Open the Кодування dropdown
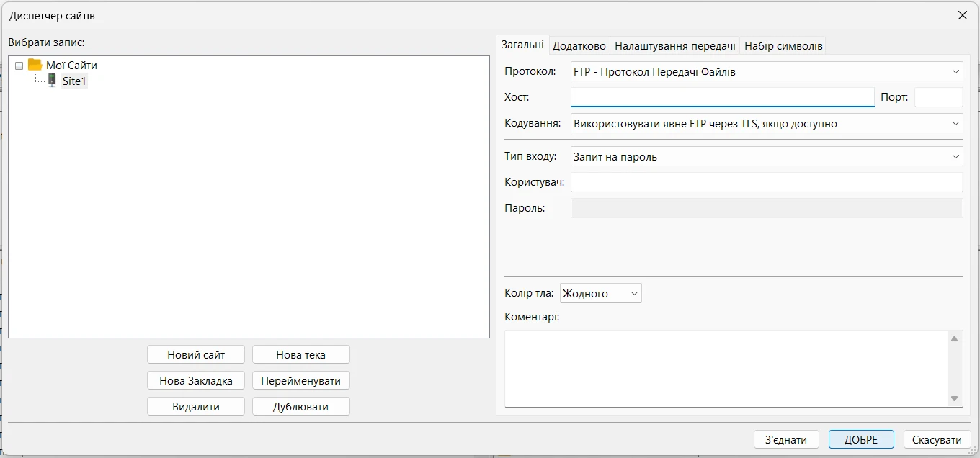Image resolution: width=980 pixels, height=458 pixels. coord(767,124)
